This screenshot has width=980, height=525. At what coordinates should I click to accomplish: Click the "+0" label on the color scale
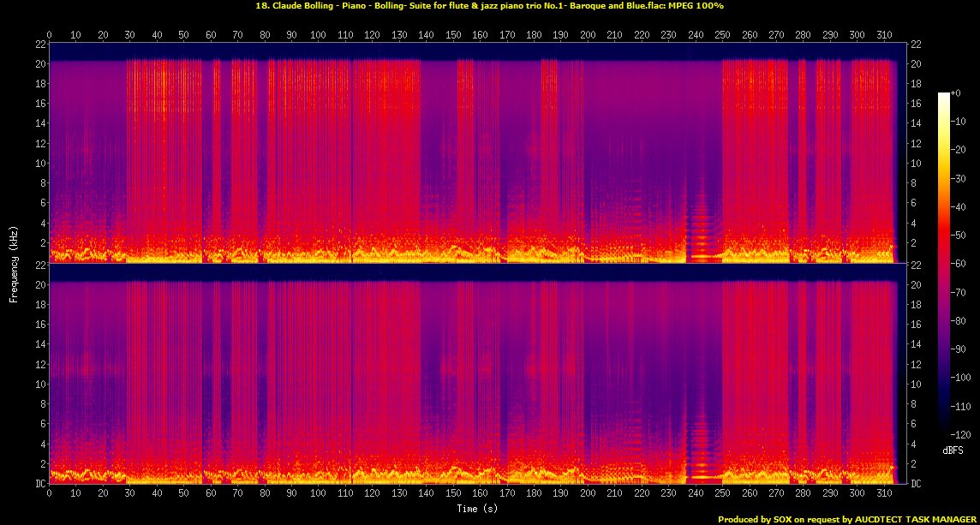[957, 92]
